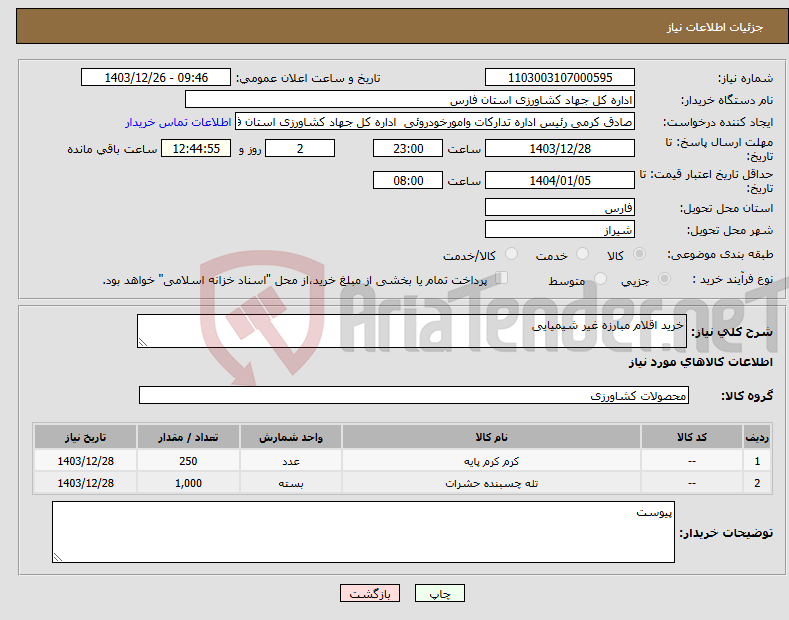Click the واحد شمارش column header

(291, 437)
